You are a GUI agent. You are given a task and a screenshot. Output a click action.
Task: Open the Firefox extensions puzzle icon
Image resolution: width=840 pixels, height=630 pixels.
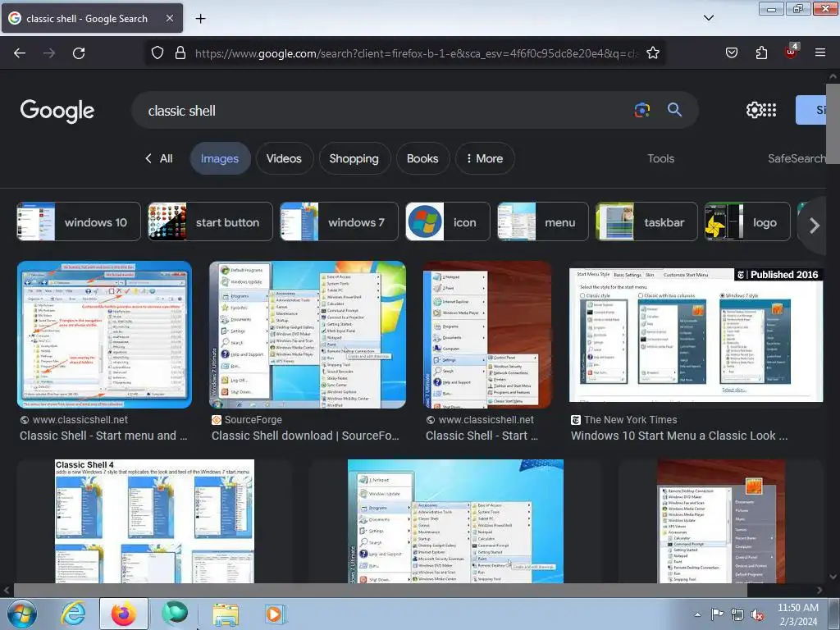(761, 52)
